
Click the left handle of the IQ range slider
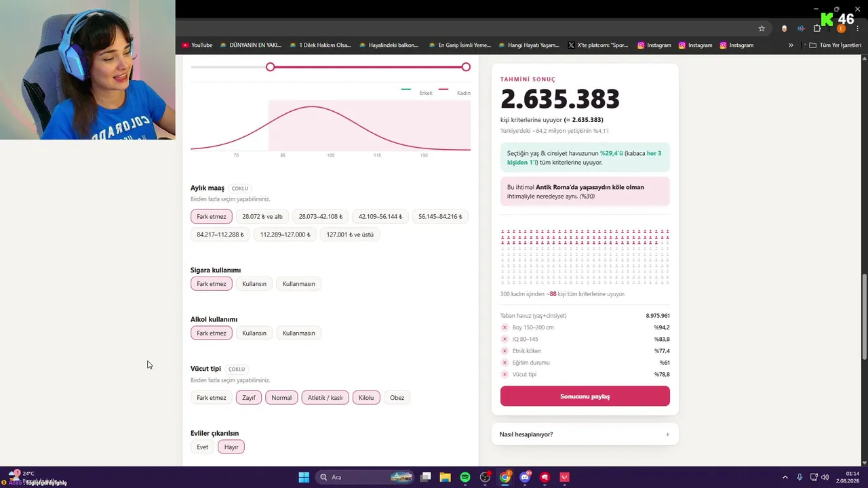coord(271,67)
